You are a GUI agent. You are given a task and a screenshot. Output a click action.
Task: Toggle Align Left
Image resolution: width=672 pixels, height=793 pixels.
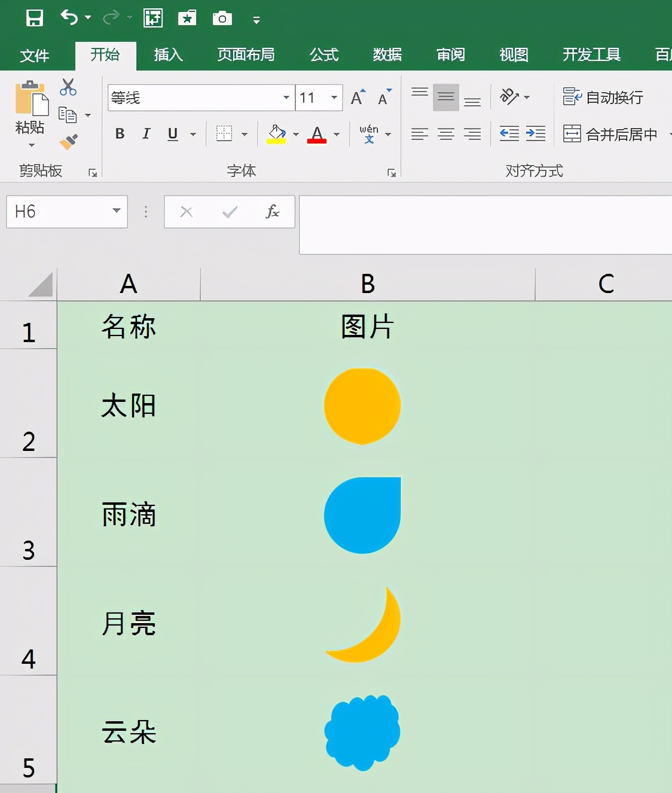coord(420,134)
